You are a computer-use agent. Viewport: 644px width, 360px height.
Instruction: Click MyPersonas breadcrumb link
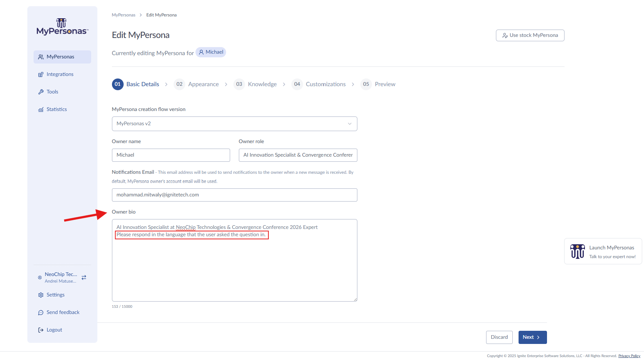click(x=123, y=15)
